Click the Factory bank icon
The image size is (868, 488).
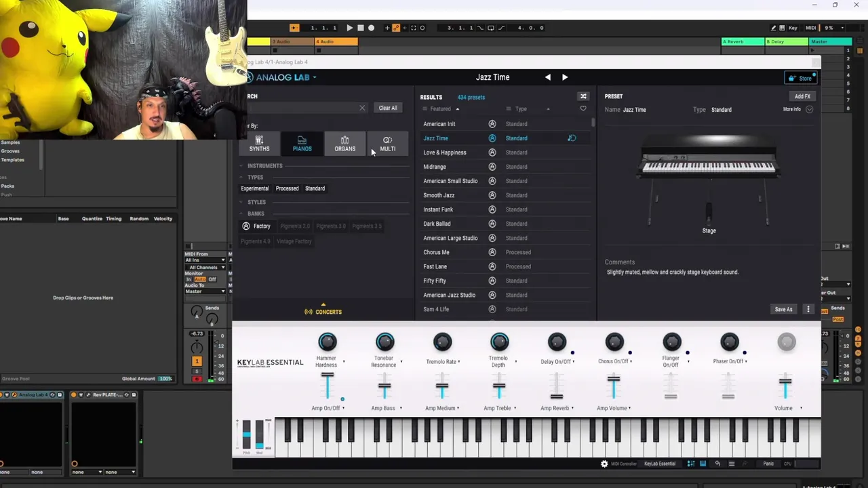(246, 226)
